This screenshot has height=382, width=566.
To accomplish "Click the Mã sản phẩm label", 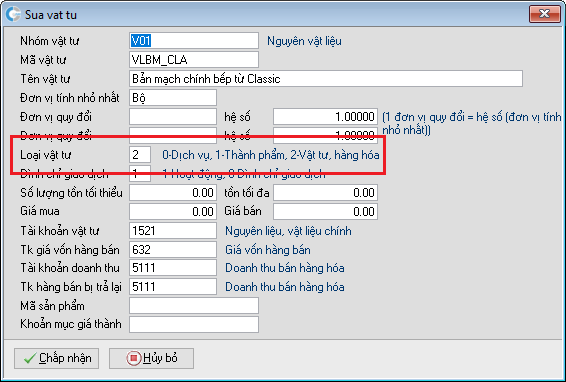I will point(52,306).
